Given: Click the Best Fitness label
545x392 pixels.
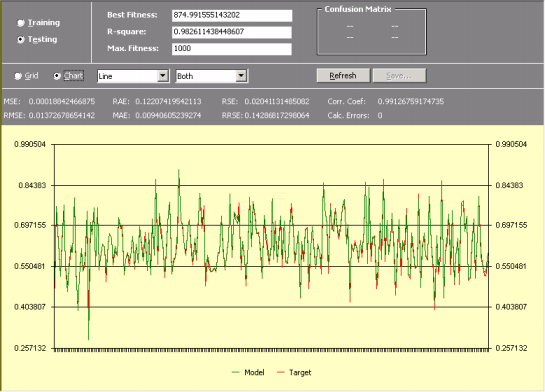Looking at the screenshot, I should click(132, 15).
